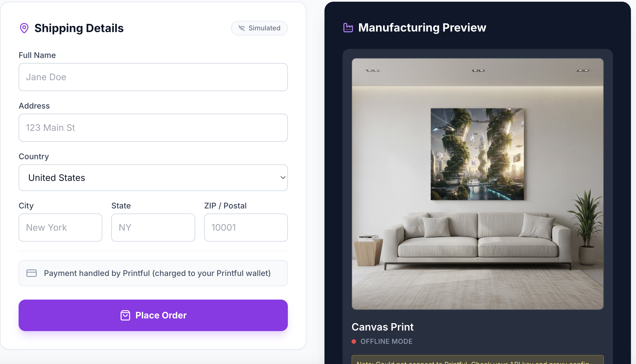The image size is (636, 364).
Task: Focus the State input field
Action: tap(153, 228)
